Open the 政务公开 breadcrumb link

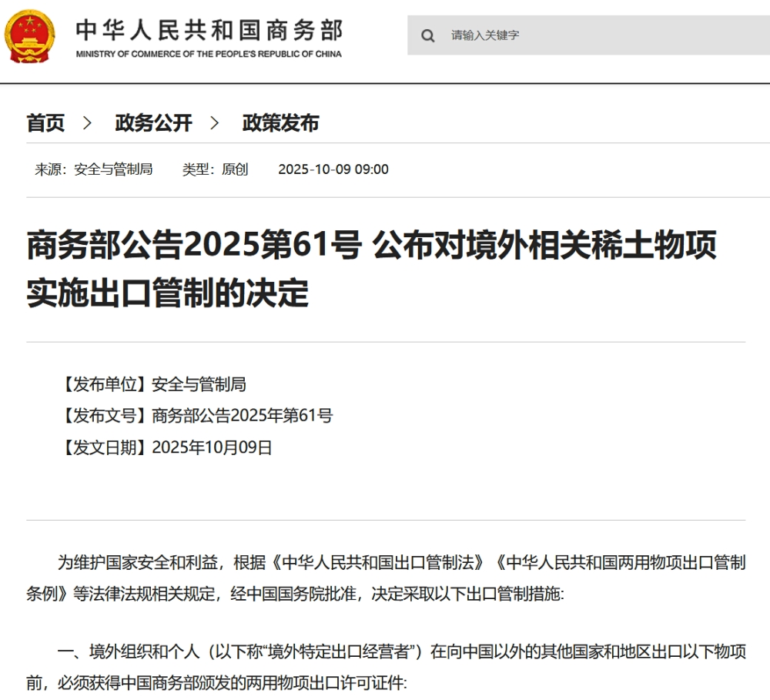pyautogui.click(x=153, y=123)
